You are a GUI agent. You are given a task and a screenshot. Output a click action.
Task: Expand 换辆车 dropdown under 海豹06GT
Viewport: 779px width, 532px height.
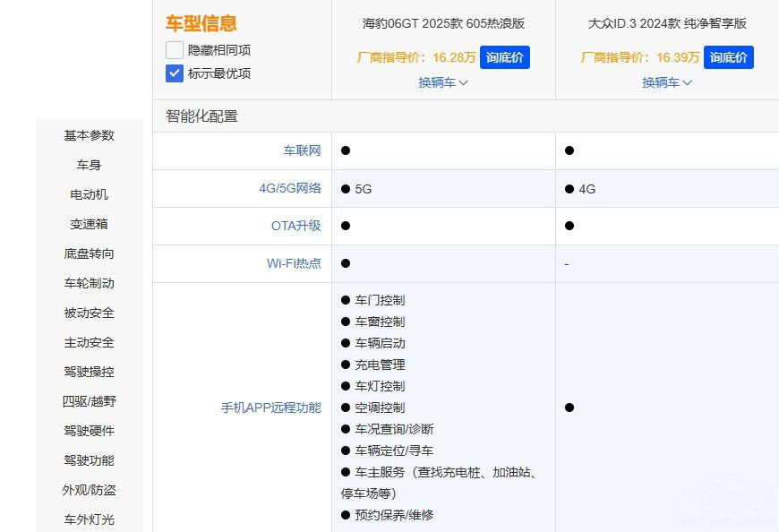point(443,82)
